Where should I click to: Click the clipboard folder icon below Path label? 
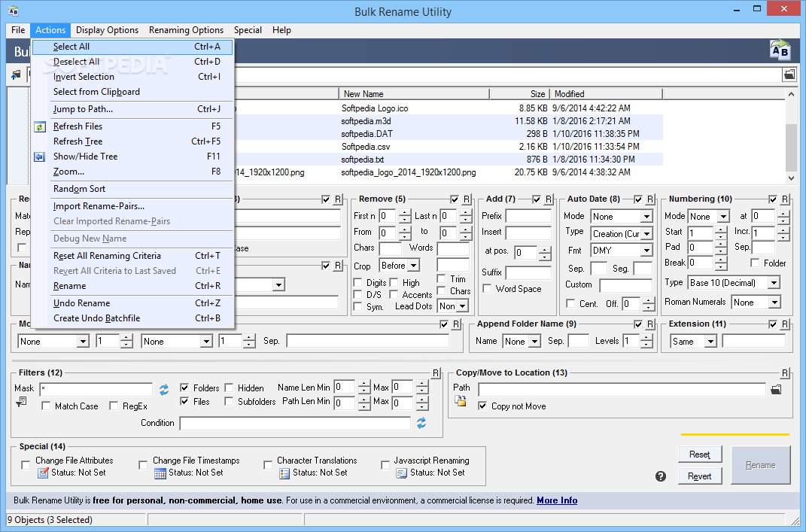(x=461, y=401)
